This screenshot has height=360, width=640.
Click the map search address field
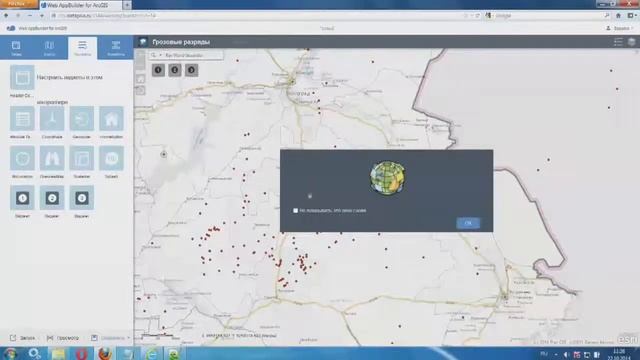tap(193, 55)
